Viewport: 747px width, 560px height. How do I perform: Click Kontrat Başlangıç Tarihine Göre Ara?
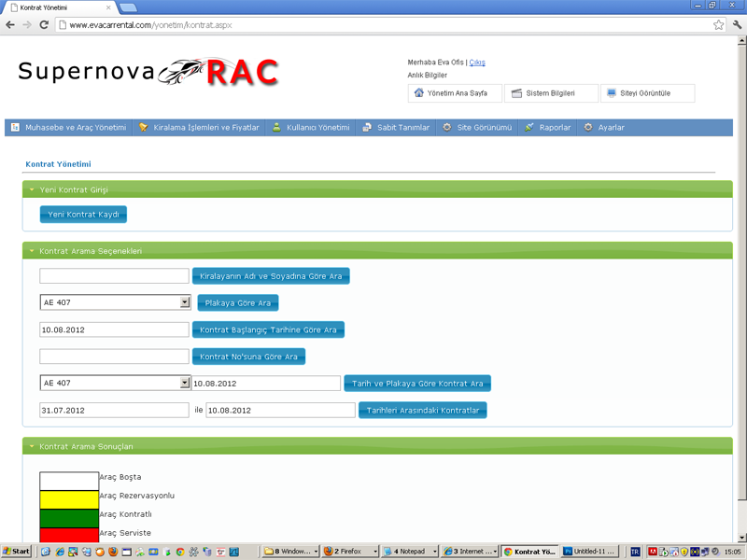tap(268, 329)
